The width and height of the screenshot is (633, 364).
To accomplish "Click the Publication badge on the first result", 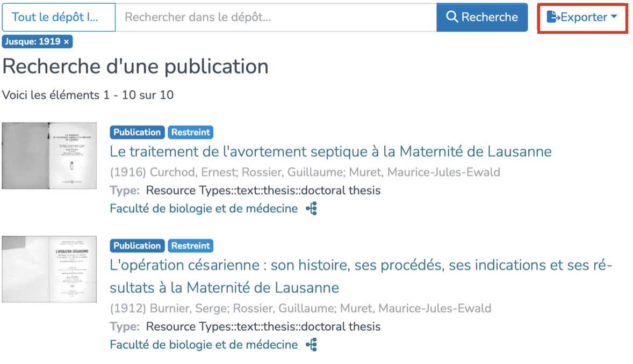I will tap(137, 132).
